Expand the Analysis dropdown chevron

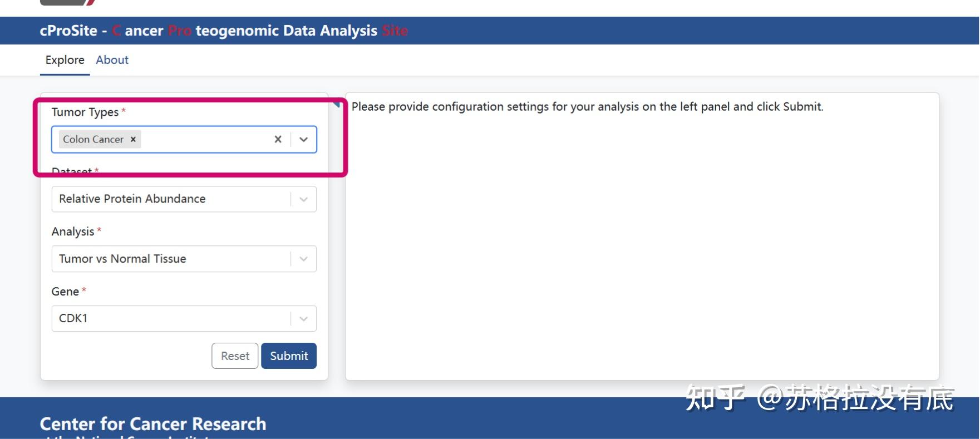[303, 259]
